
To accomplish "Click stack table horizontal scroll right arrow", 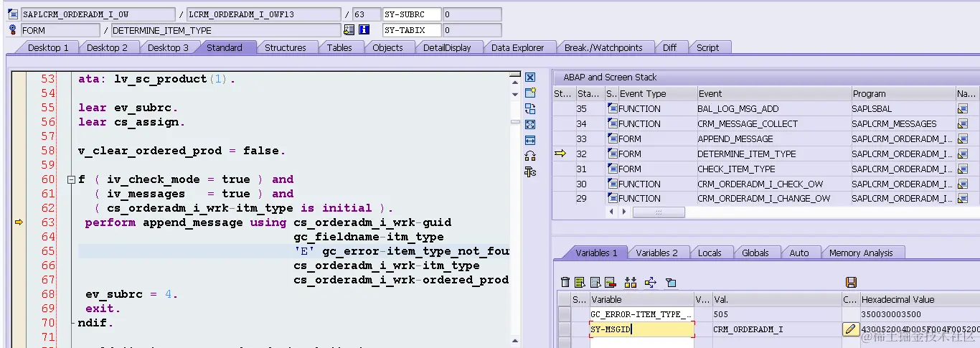I will point(623,212).
